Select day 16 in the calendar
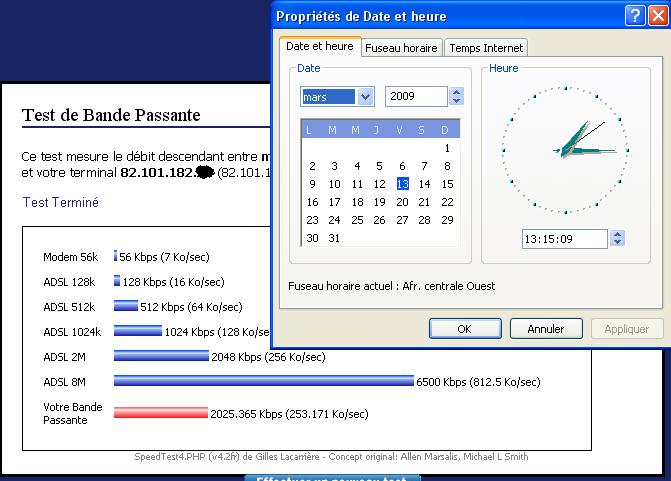 tap(312, 202)
